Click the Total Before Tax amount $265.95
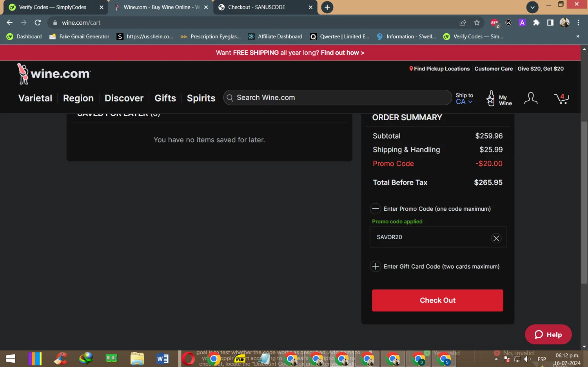Screen dimensions: 588x367 pyautogui.click(x=488, y=183)
